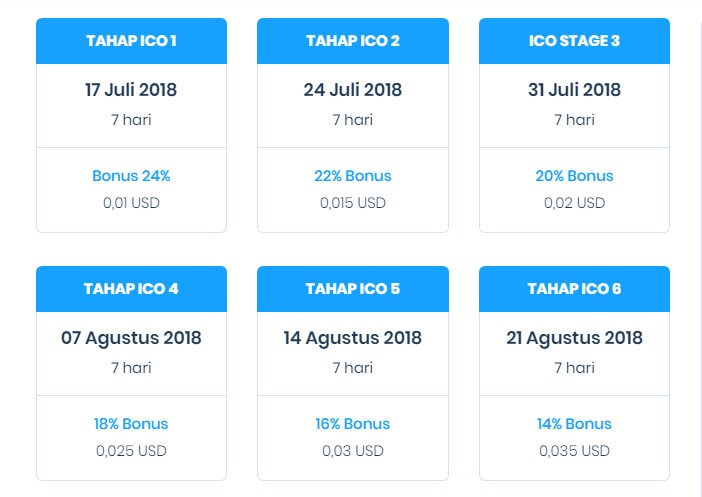Select the 21 Agustus 2018 date

(574, 338)
